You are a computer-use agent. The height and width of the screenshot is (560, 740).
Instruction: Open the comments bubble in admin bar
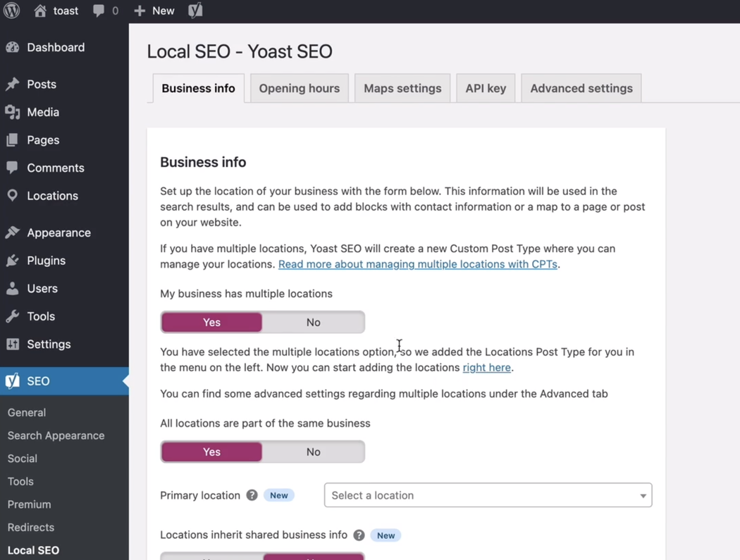click(99, 11)
